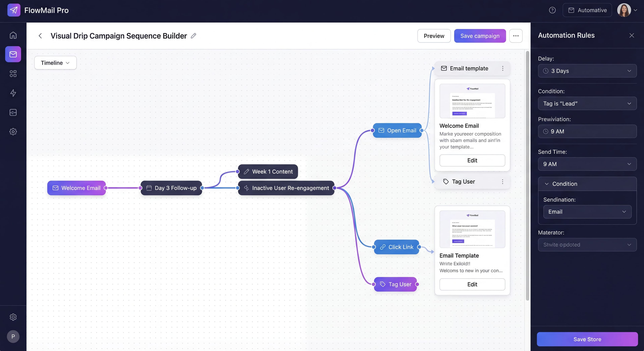The width and height of the screenshot is (644, 351).
Task: Click the Preview button
Action: click(x=434, y=36)
